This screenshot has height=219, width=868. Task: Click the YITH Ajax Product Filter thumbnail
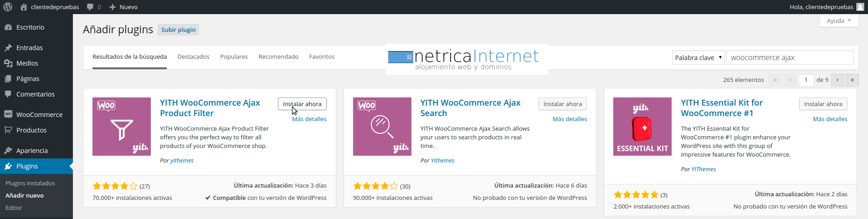tap(122, 127)
